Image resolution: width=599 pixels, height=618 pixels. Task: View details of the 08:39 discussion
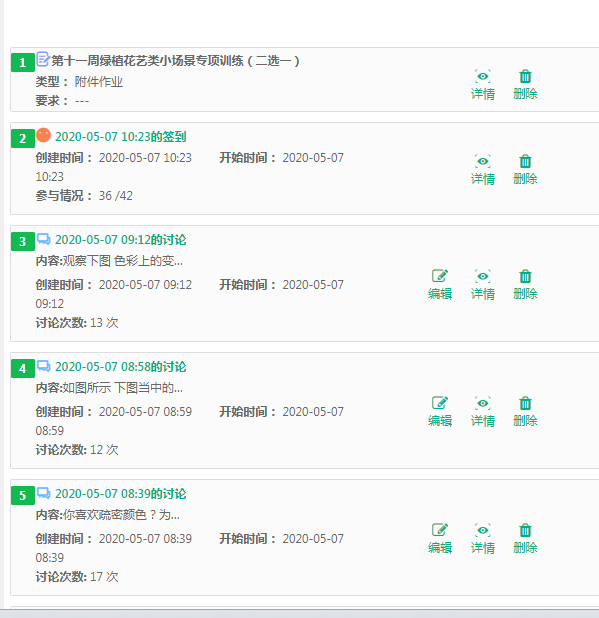tap(483, 539)
